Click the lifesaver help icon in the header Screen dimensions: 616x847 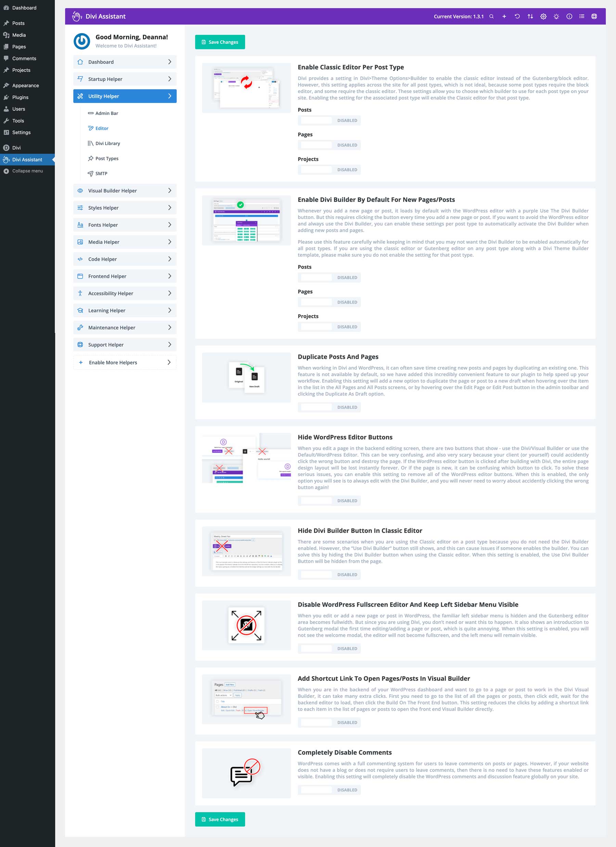pos(594,16)
